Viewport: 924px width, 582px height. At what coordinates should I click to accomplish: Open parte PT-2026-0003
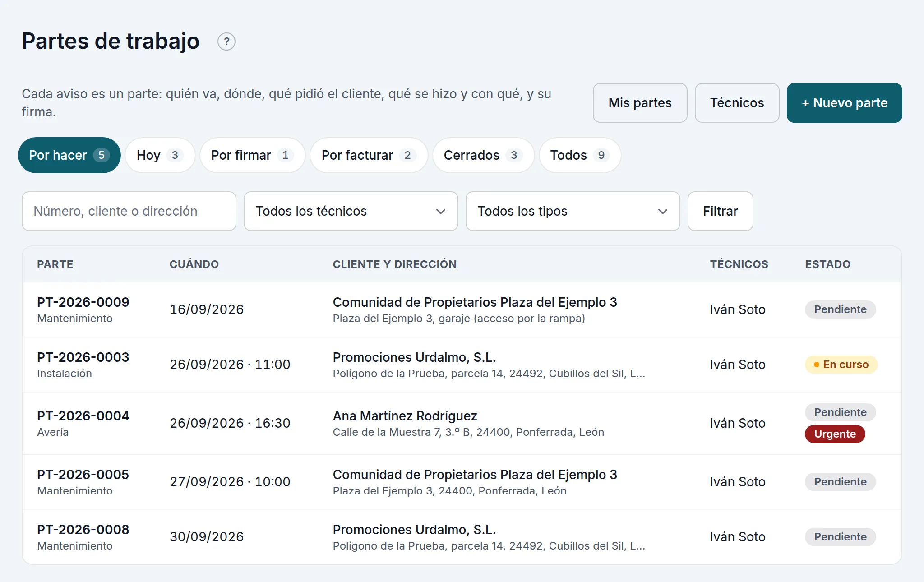click(83, 357)
